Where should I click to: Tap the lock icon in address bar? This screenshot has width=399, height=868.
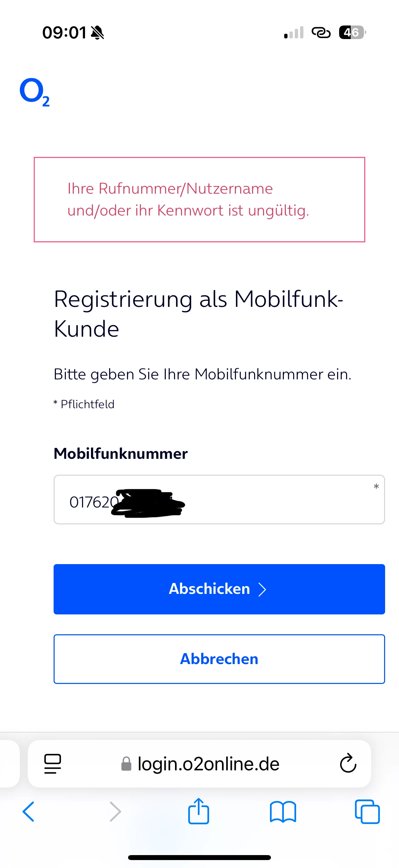tap(126, 764)
